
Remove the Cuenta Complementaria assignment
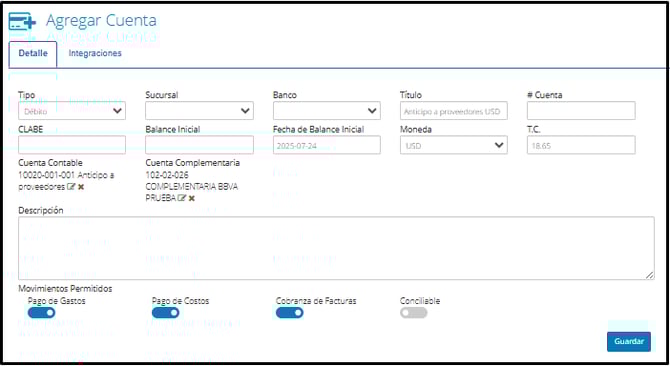pos(192,198)
